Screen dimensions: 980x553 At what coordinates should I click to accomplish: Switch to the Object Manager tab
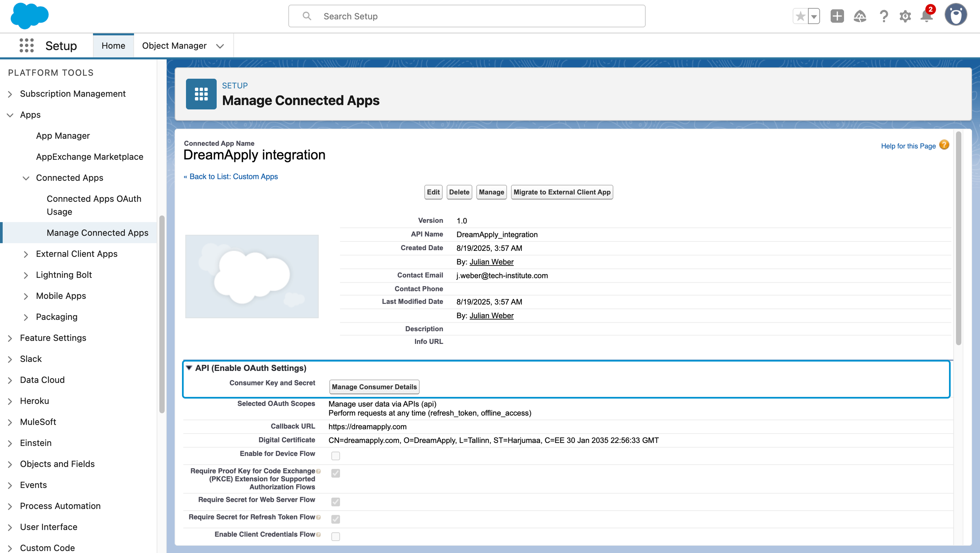pos(174,46)
